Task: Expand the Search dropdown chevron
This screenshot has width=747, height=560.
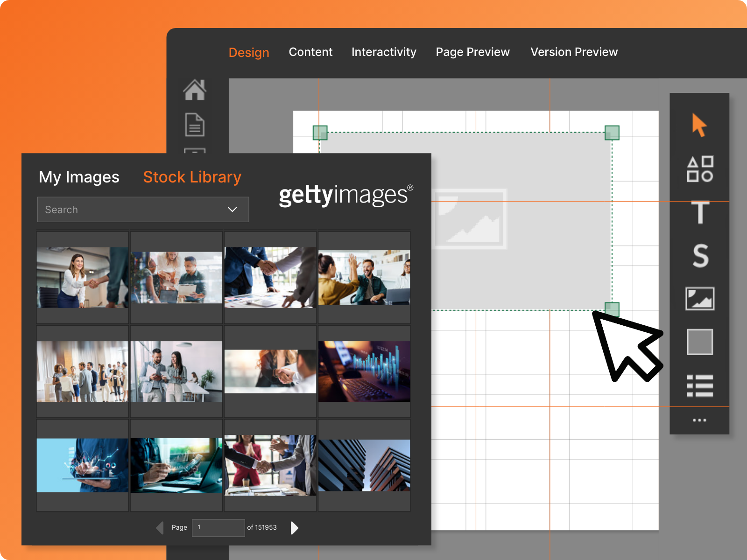Action: coord(232,210)
